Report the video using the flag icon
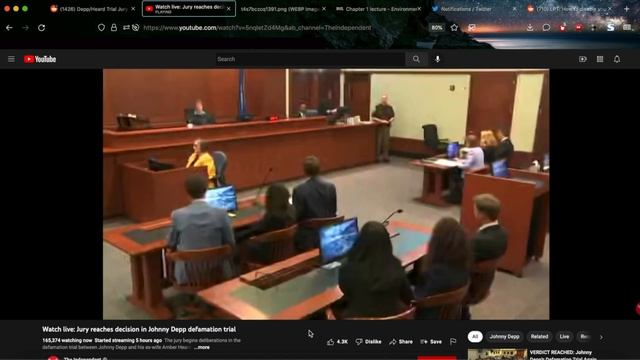This screenshot has height=360, width=640. [453, 342]
